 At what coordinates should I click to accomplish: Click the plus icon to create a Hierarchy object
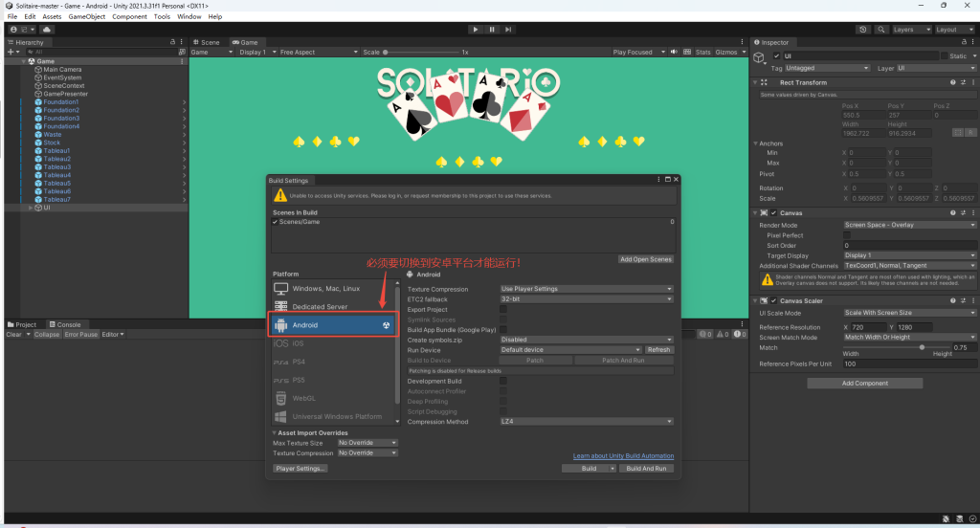11,52
